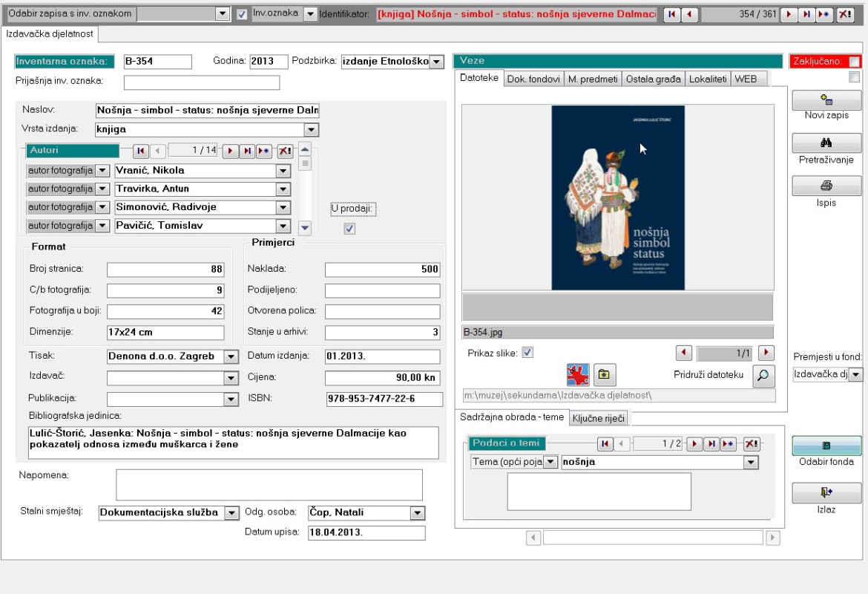Open the Premjesti u fond dropdown
The width and height of the screenshot is (868, 594).
pyautogui.click(x=856, y=374)
